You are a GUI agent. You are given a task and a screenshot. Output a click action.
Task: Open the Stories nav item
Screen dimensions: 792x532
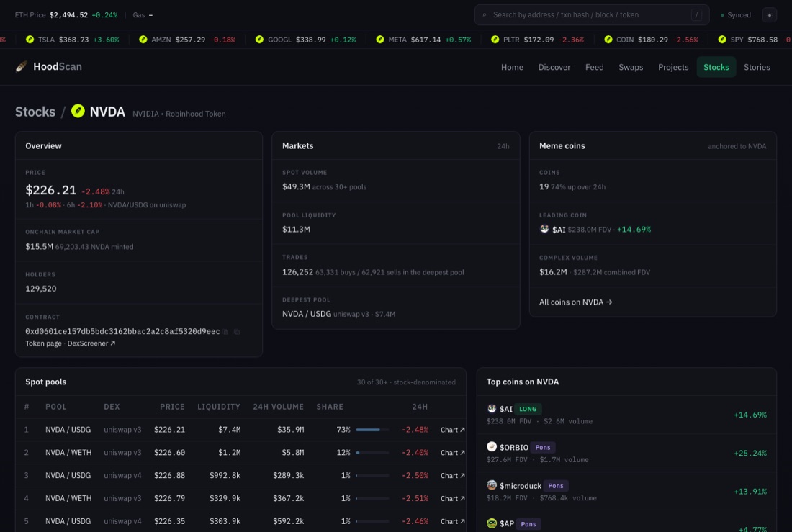757,67
